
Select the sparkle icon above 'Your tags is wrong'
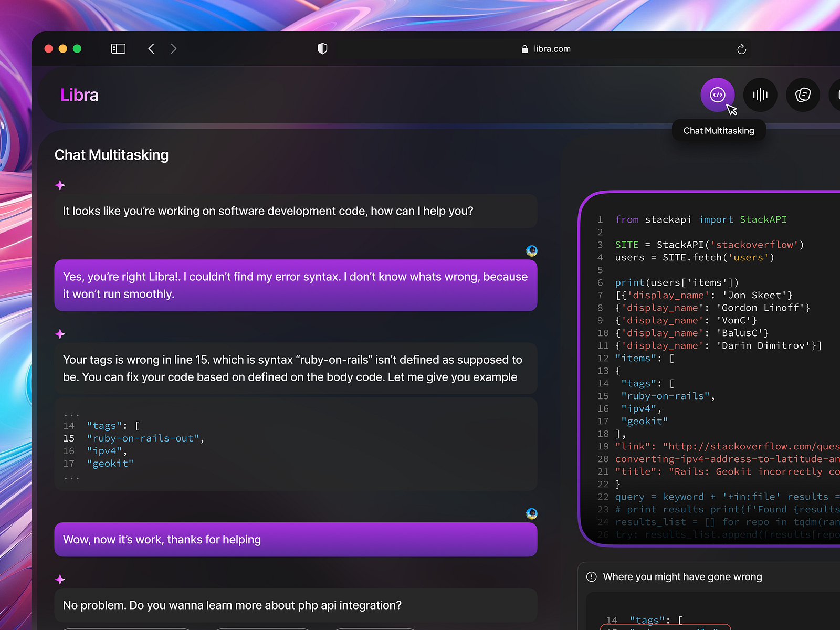[x=60, y=334]
